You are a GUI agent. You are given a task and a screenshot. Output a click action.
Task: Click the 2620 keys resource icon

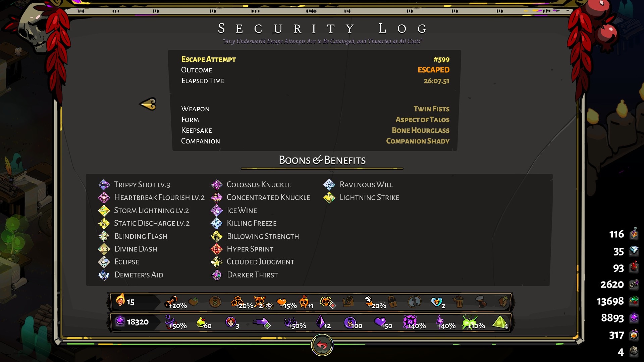[634, 284]
